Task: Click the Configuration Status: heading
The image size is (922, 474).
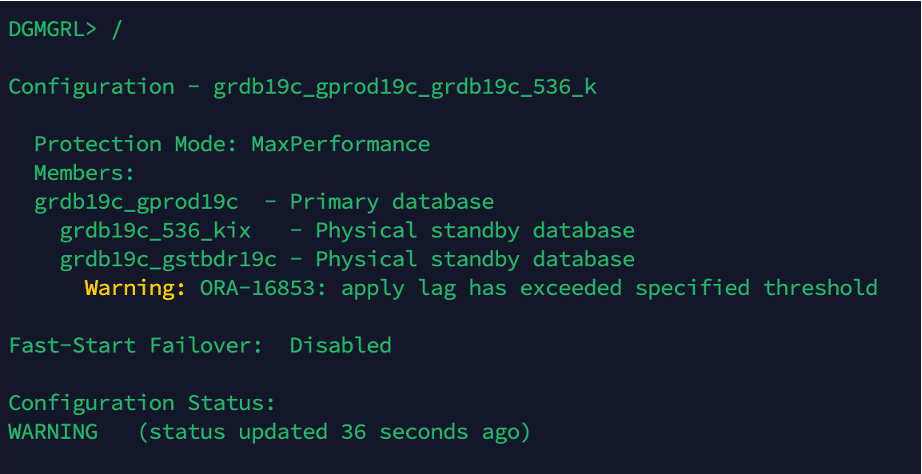Action: (x=141, y=404)
